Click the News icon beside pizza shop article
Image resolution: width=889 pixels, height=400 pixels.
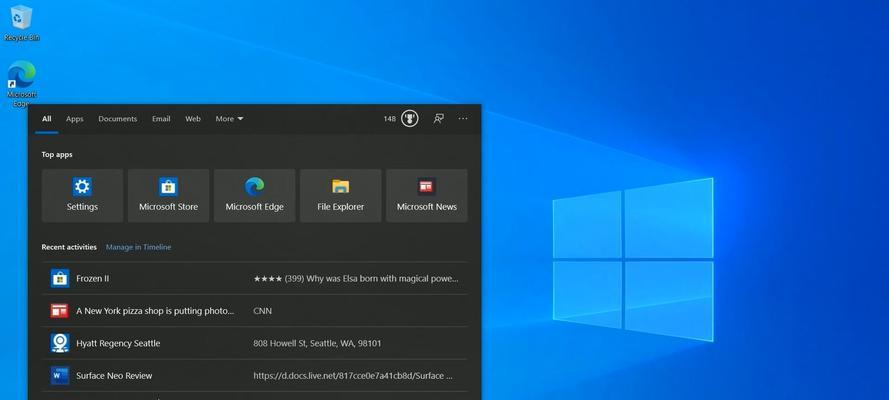click(x=60, y=310)
